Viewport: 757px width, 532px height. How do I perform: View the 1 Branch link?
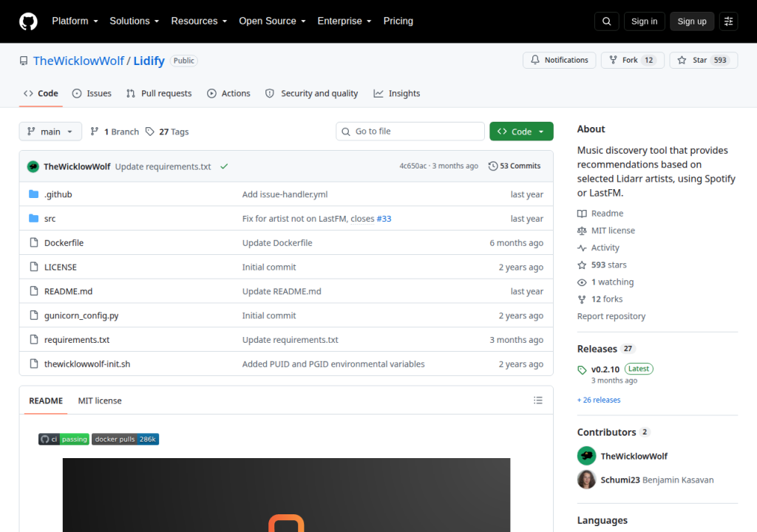tap(115, 132)
